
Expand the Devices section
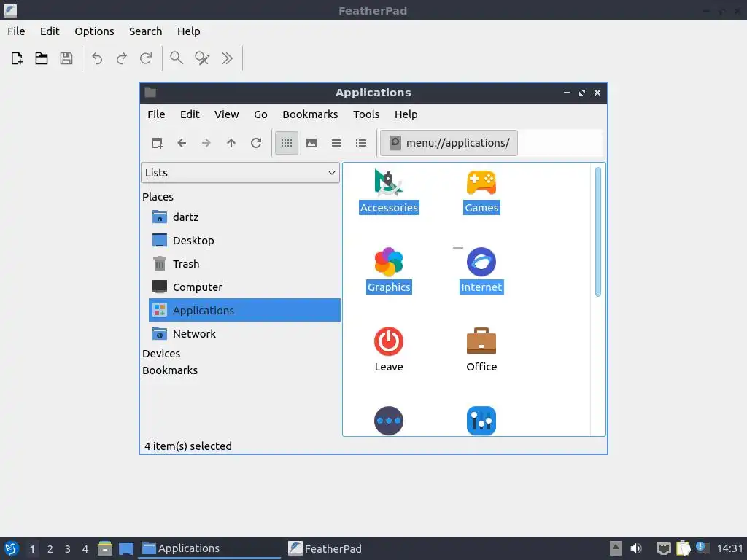(161, 354)
